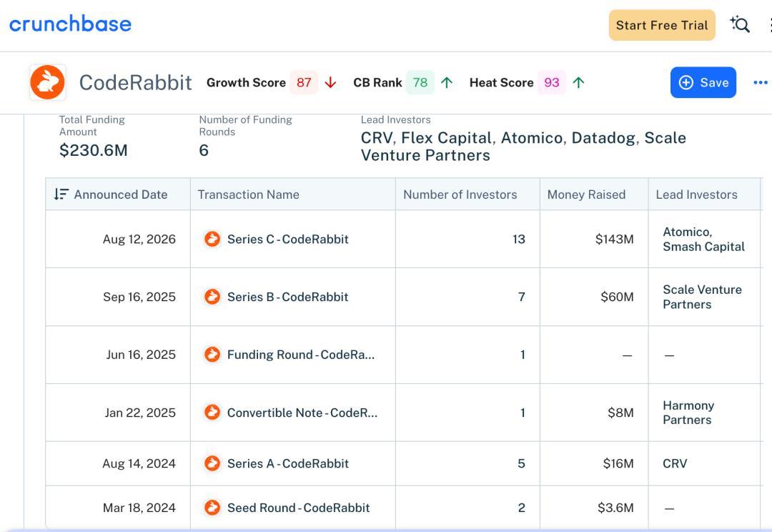Sort by Announced Date sort icon

click(61, 194)
